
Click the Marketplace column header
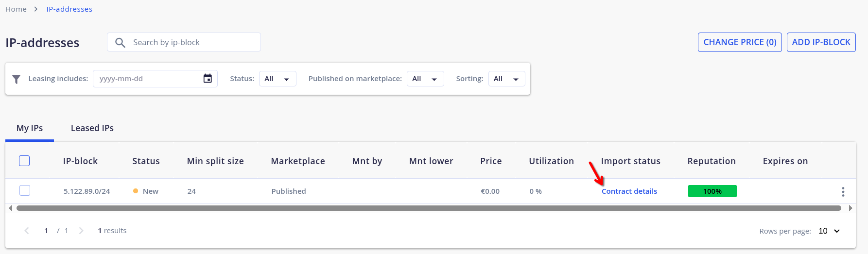298,161
